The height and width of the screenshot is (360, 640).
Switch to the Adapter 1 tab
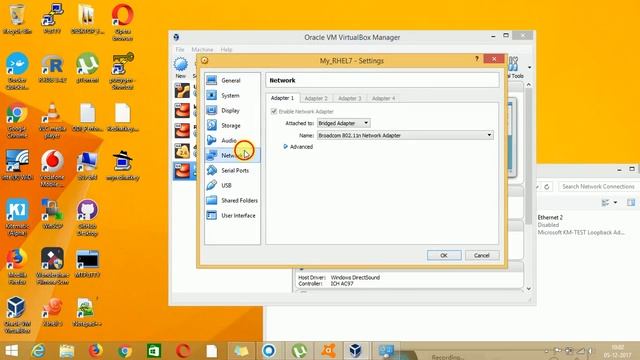(x=282, y=98)
